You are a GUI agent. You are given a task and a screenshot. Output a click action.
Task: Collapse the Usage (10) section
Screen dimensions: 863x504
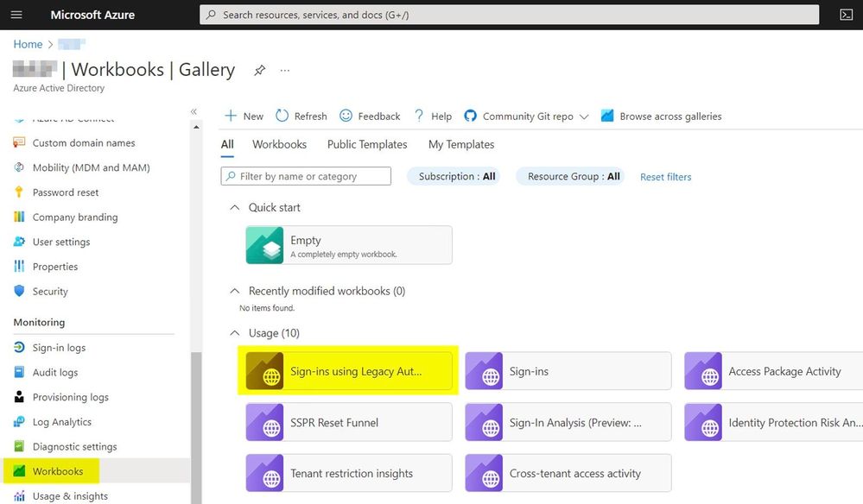[234, 333]
